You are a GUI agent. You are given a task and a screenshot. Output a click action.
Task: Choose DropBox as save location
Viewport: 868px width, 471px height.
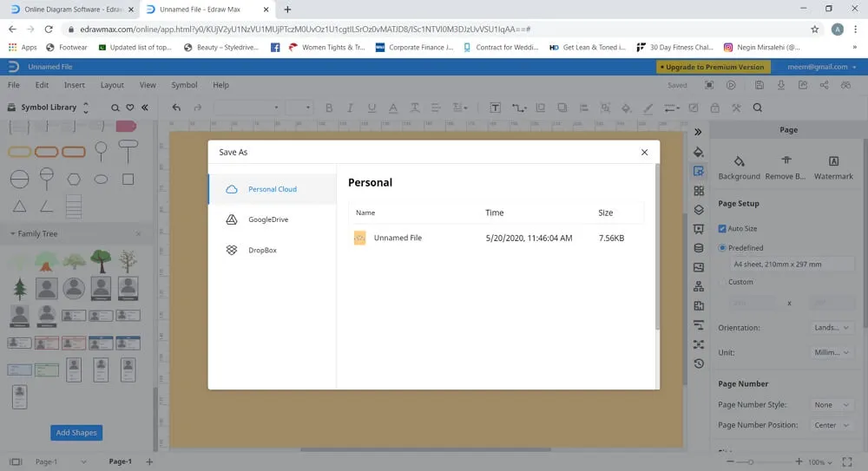(261, 251)
